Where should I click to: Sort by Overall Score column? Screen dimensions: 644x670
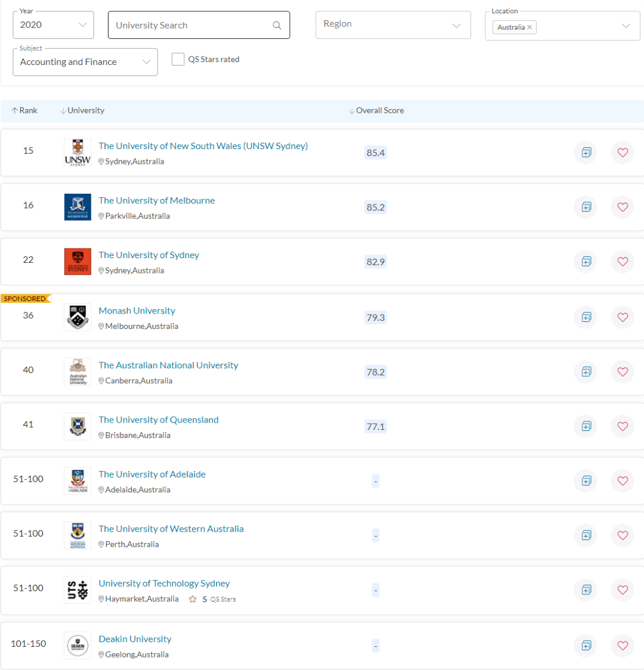click(376, 110)
